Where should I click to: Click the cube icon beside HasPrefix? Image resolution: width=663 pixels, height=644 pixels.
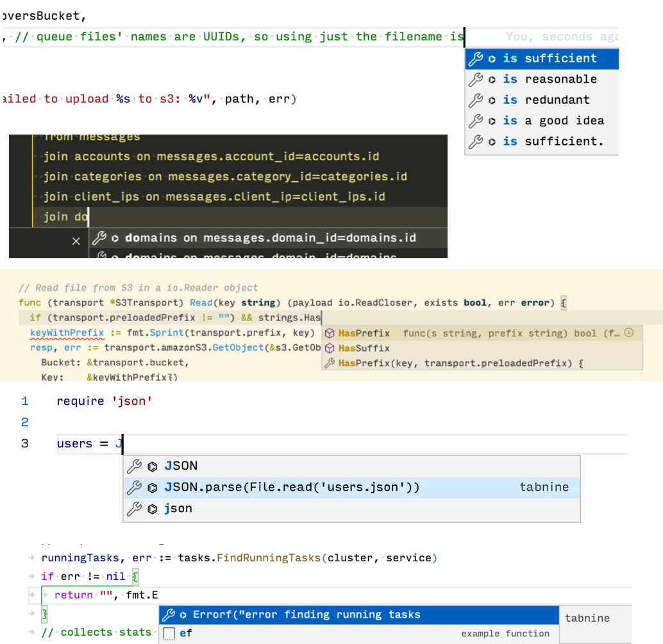coord(330,333)
